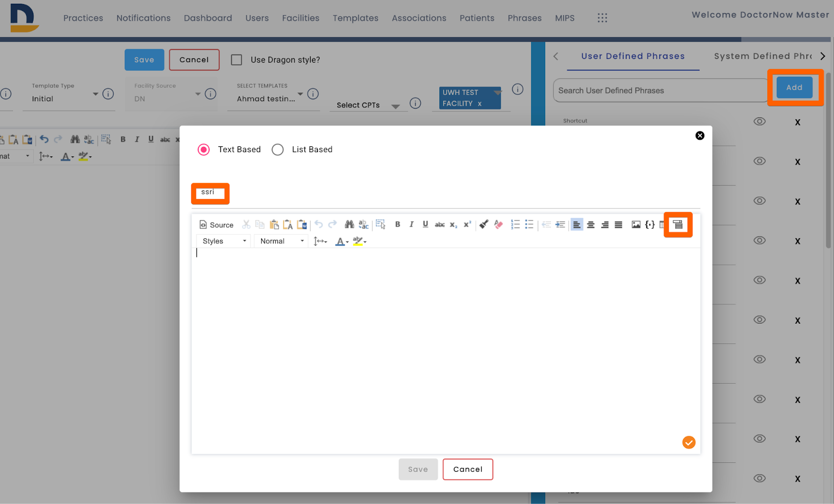
Task: Open the Templates menu
Action: pyautogui.click(x=355, y=18)
